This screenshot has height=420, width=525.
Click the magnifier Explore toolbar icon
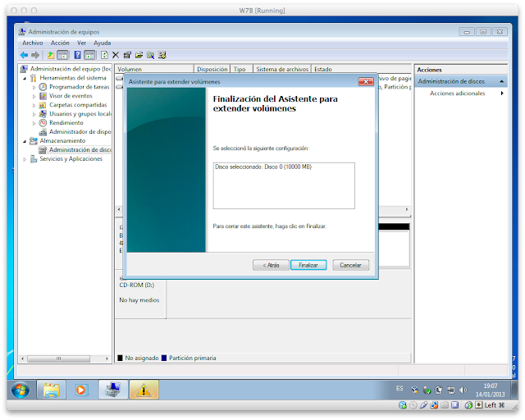pos(151,55)
